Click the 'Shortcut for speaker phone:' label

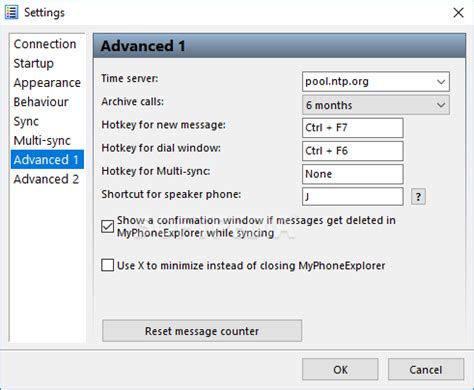coord(171,194)
